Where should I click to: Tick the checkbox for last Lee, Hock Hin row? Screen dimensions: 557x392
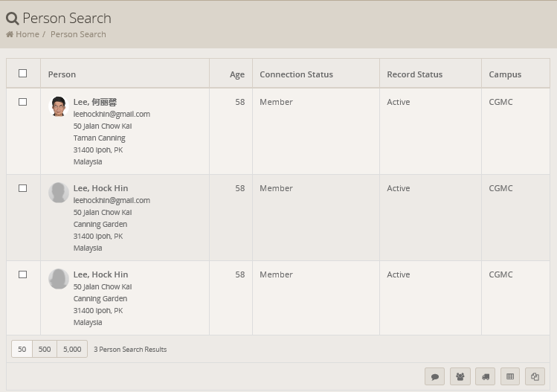(22, 274)
